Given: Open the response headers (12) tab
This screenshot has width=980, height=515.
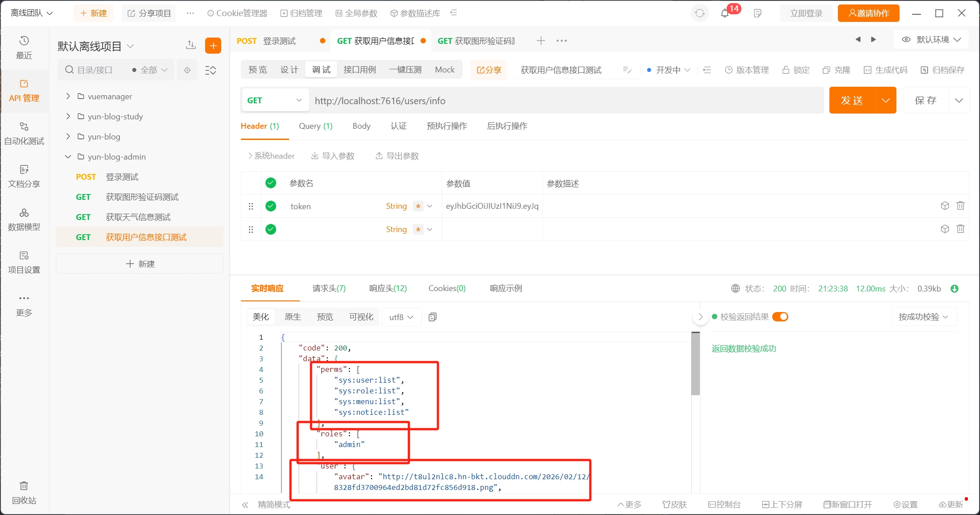Looking at the screenshot, I should click(x=388, y=288).
